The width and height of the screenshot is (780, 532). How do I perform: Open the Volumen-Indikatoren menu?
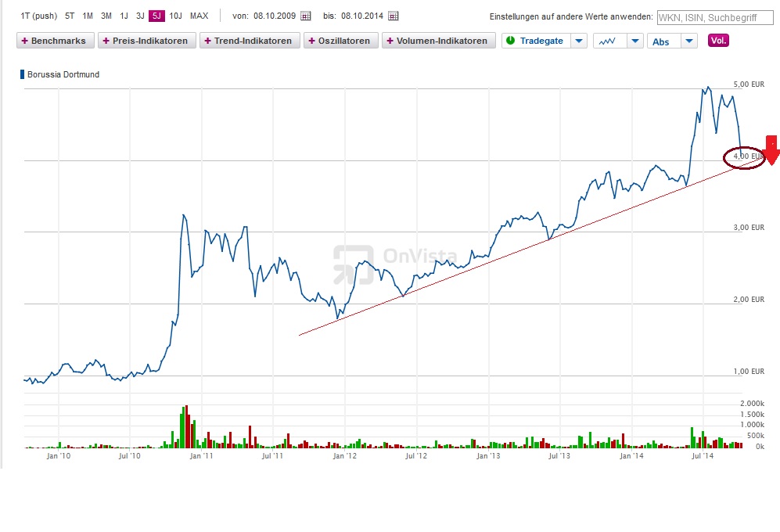point(439,41)
